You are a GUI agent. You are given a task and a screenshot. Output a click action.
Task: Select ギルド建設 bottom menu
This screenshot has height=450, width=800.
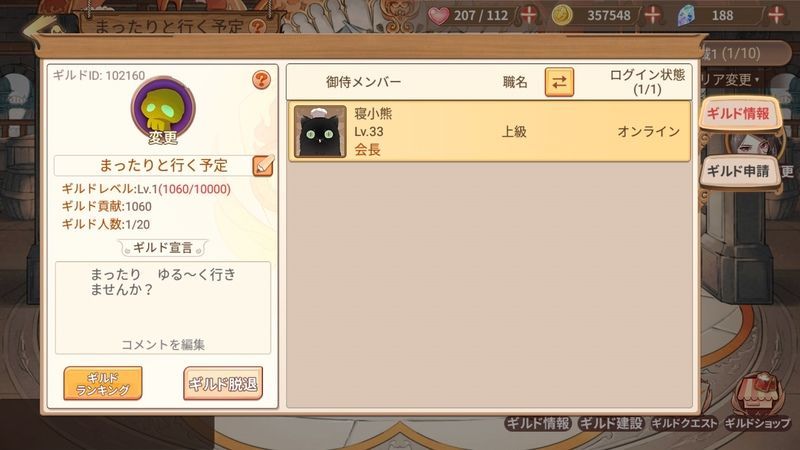point(611,423)
